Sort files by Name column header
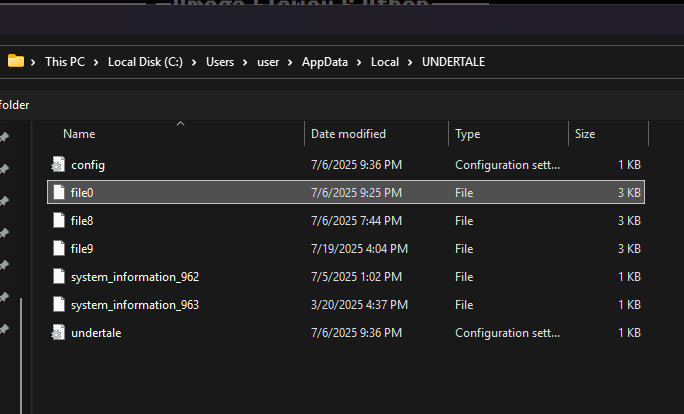Image resolution: width=684 pixels, height=414 pixels. click(x=79, y=134)
